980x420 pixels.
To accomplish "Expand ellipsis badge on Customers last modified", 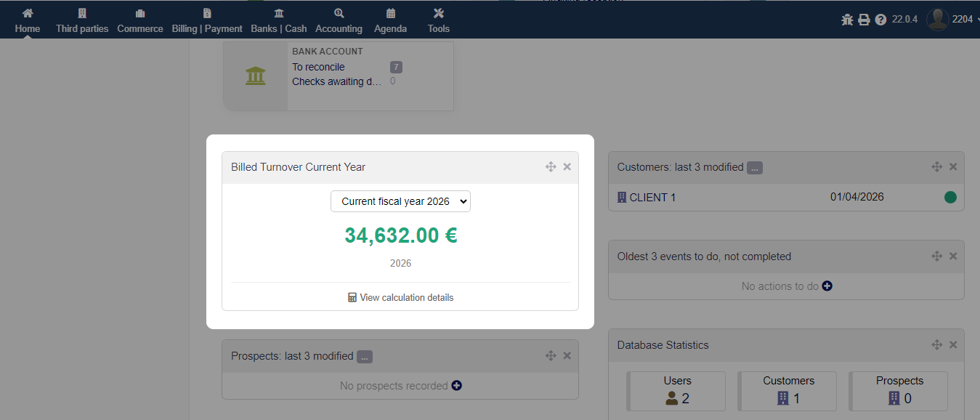I will 755,168.
